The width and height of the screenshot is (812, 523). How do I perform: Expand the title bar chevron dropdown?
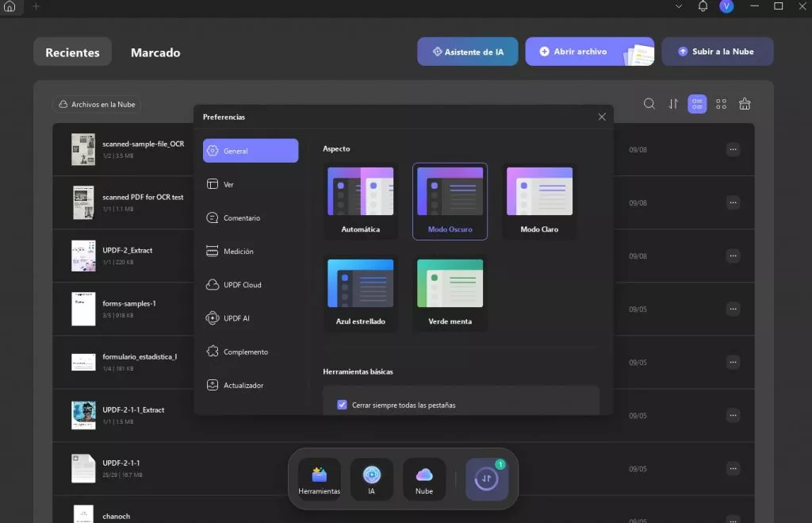pos(679,6)
